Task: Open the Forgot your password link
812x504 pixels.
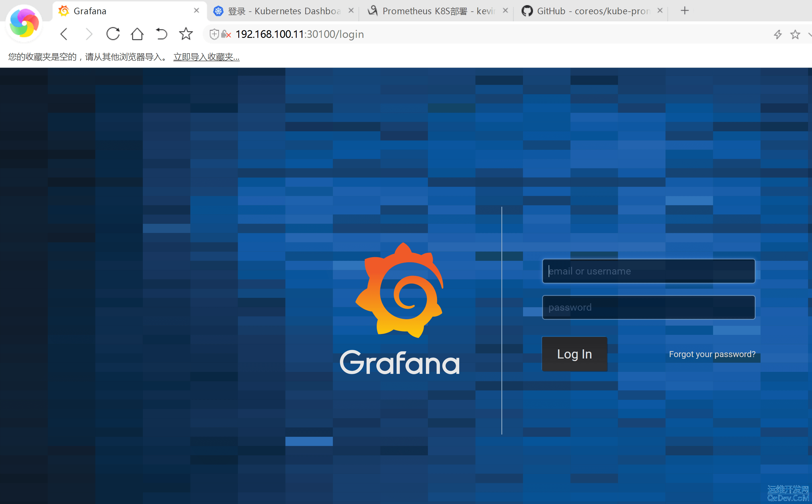Action: point(712,354)
